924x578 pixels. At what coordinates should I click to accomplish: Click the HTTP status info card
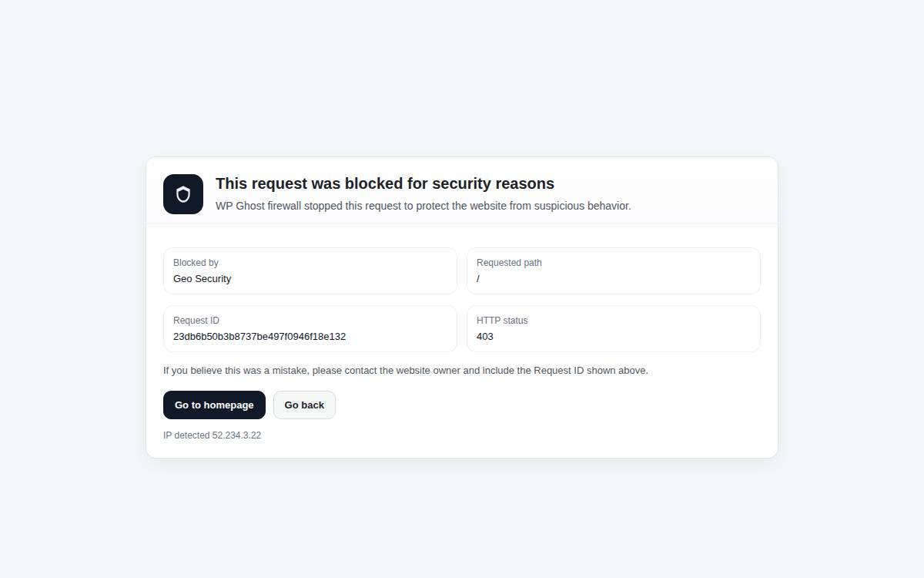coord(614,328)
